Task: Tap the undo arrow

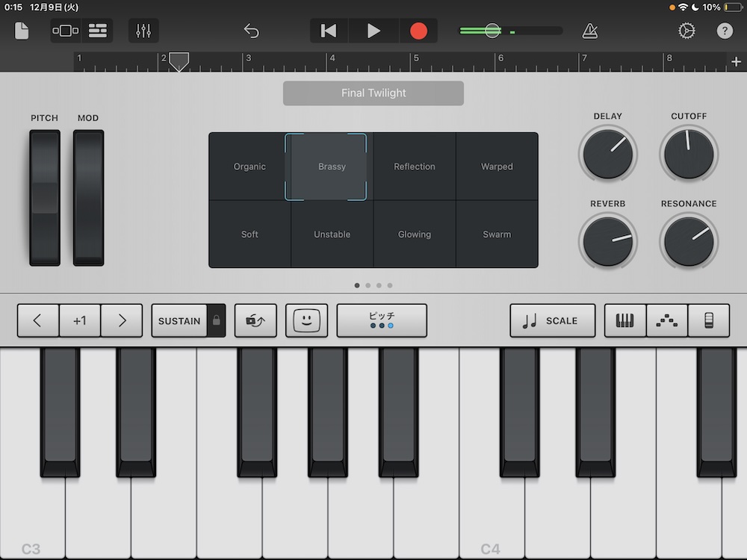Action: click(x=252, y=31)
